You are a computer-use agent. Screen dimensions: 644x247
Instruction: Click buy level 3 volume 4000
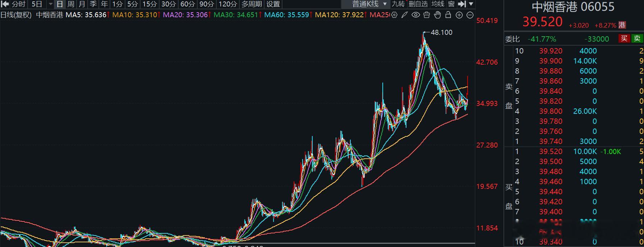click(588, 172)
